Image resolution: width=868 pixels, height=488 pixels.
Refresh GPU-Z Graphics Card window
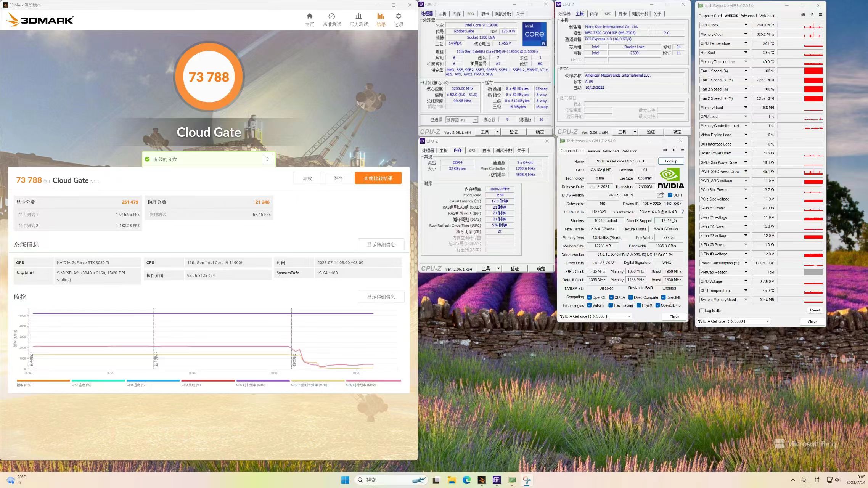click(674, 150)
